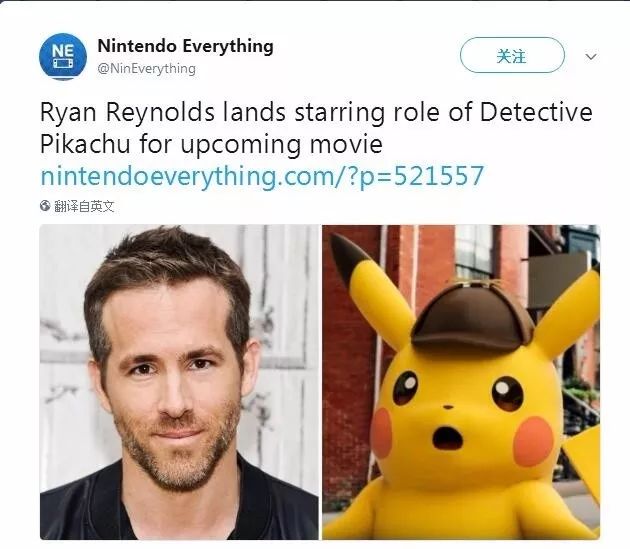Click the globe icon beside the translation label

pos(45,206)
